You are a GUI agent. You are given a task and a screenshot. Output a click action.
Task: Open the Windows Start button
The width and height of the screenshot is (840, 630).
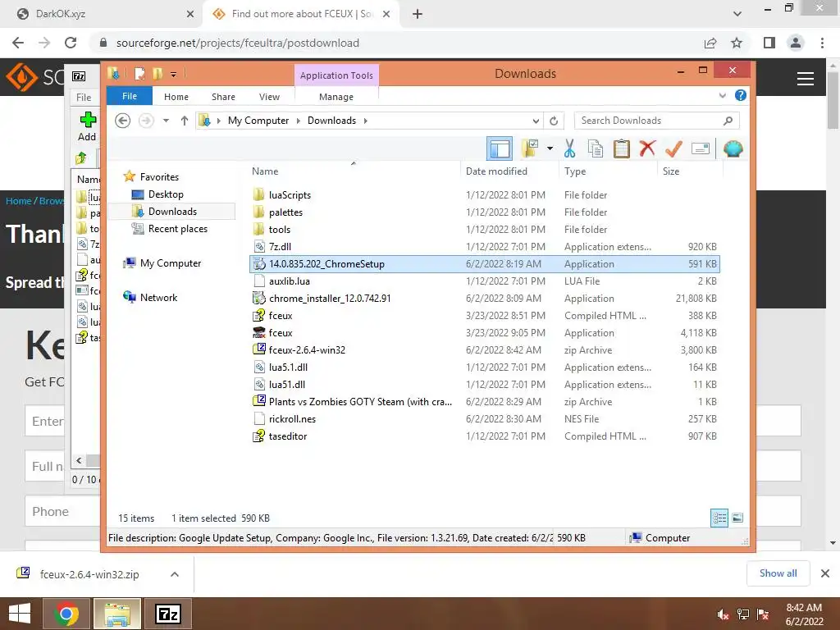tap(20, 614)
